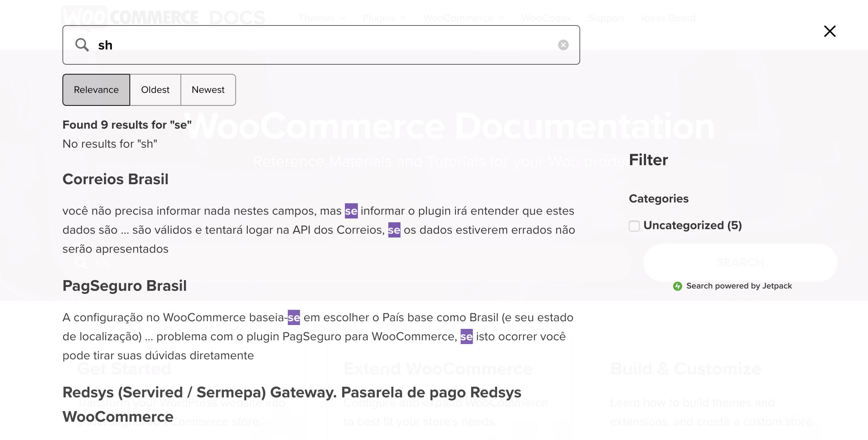Image resolution: width=868 pixels, height=440 pixels.
Task: Click the Filter heading
Action: [x=648, y=160]
